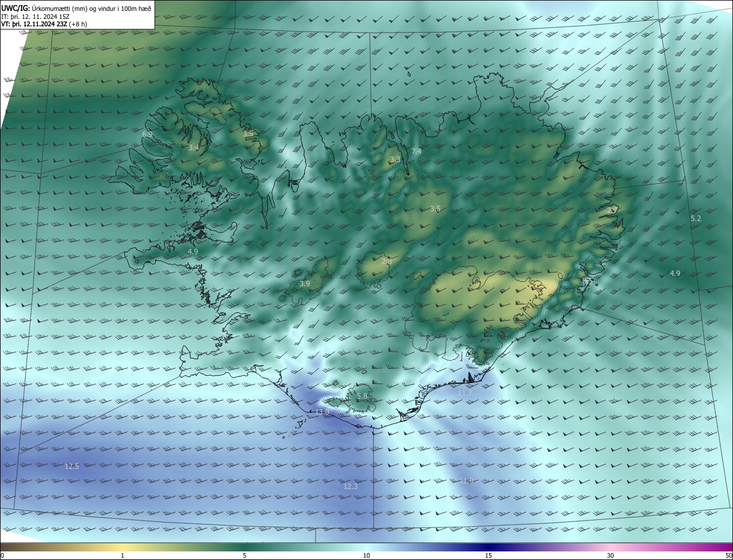Click the 6.9 precipitation value label

(147, 135)
